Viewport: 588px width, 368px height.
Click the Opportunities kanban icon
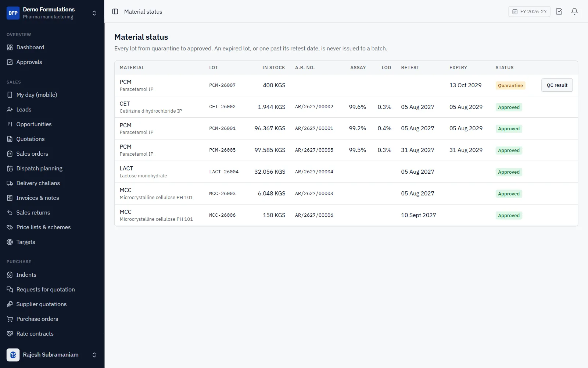[x=10, y=124]
